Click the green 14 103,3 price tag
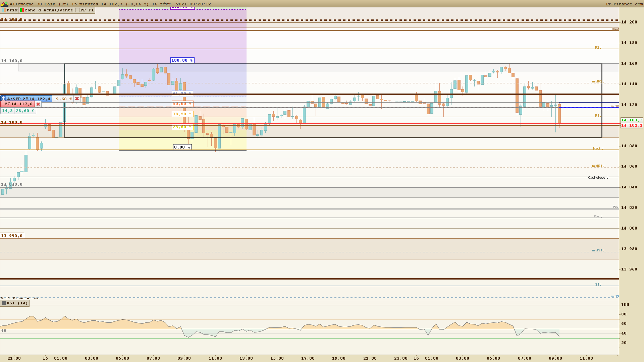 point(632,120)
